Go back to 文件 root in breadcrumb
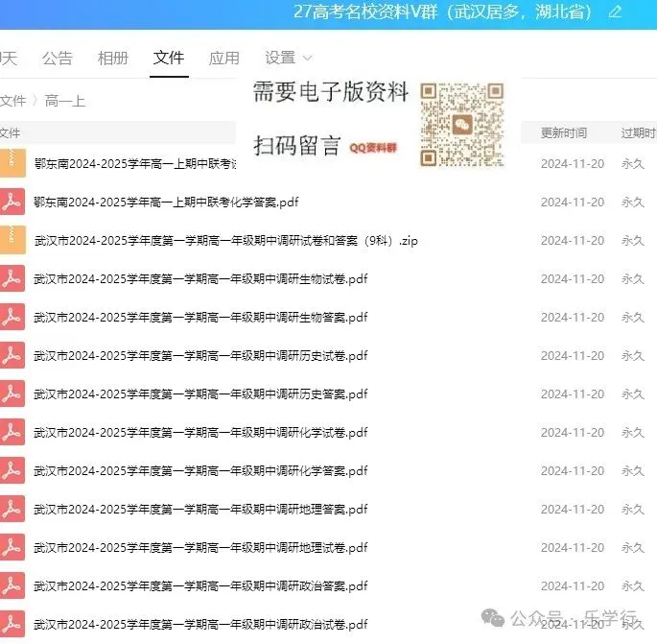This screenshot has height=644, width=657. (12, 101)
